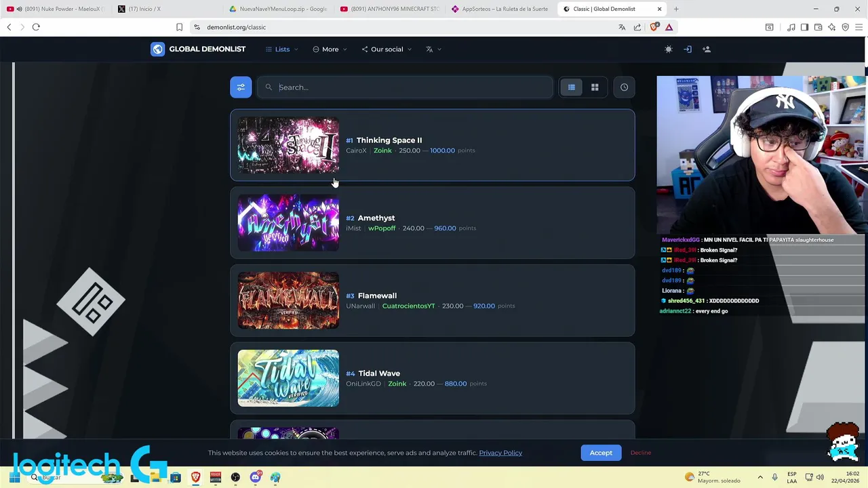The image size is (868, 488).
Task: Switch to the Inicio / X tab
Action: point(167,9)
